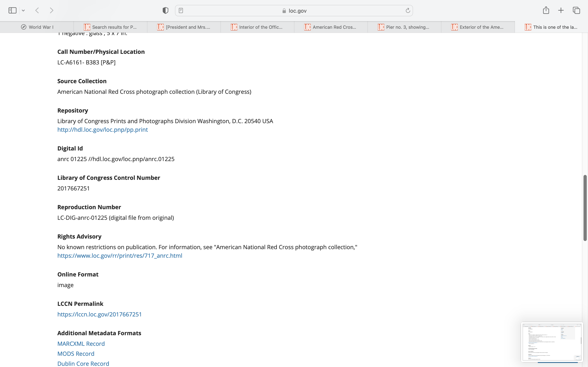Go back to previous page
This screenshot has width=588, height=367.
click(x=37, y=10)
